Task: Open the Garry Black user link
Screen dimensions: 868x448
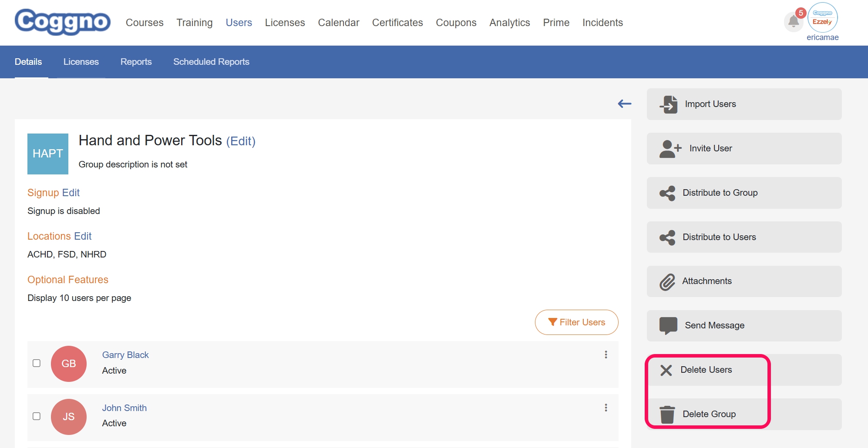Action: (125, 355)
